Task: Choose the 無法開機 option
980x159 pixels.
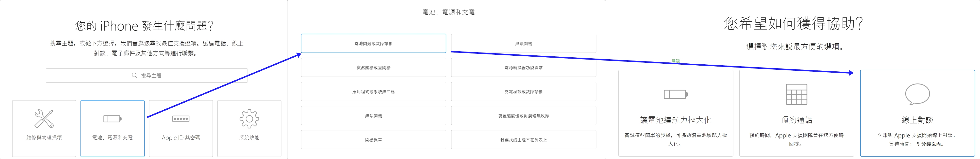Action: pyautogui.click(x=523, y=43)
